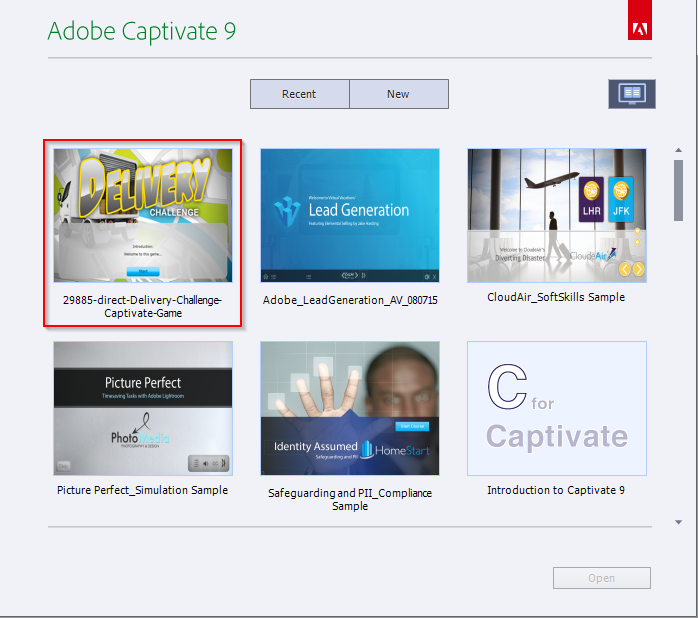This screenshot has height=618, width=698.
Task: Click the vertical scrollbar thumb
Action: [x=678, y=191]
